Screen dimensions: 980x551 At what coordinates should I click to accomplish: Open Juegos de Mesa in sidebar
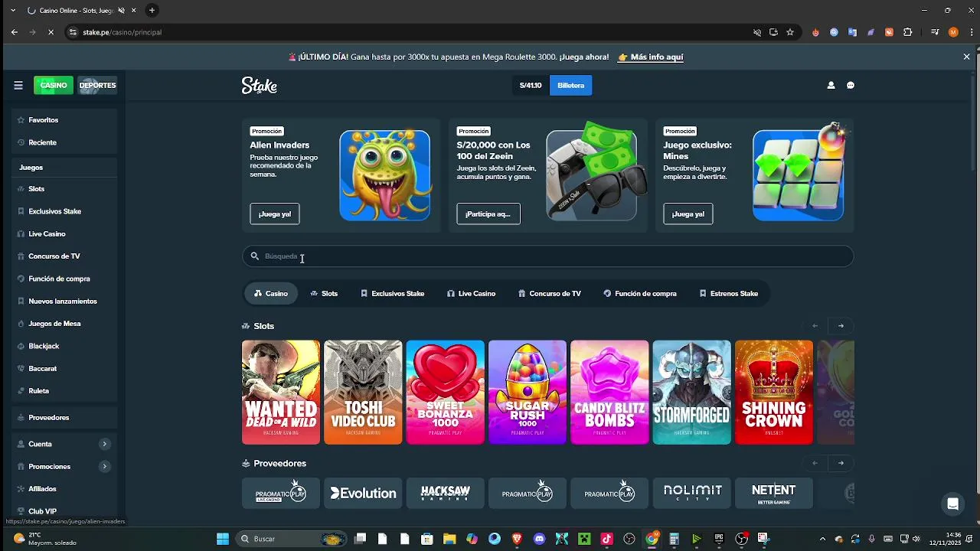[x=65, y=324]
